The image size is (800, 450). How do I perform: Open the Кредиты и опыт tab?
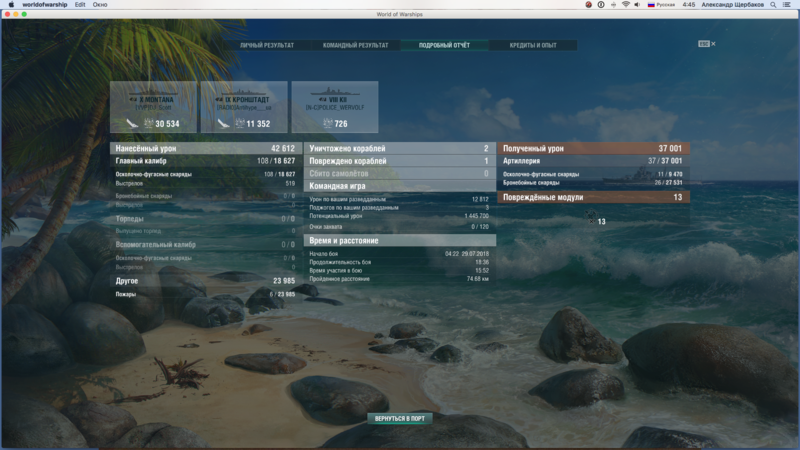point(533,45)
